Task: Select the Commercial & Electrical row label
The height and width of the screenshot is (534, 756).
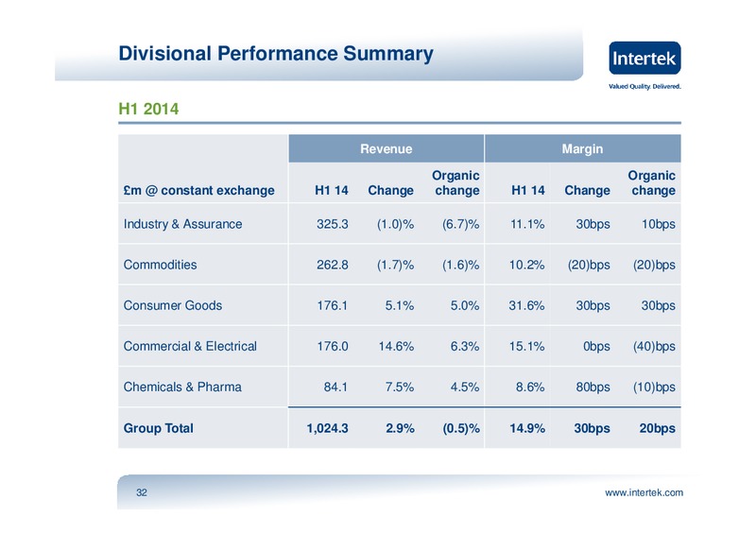Action: [x=190, y=346]
